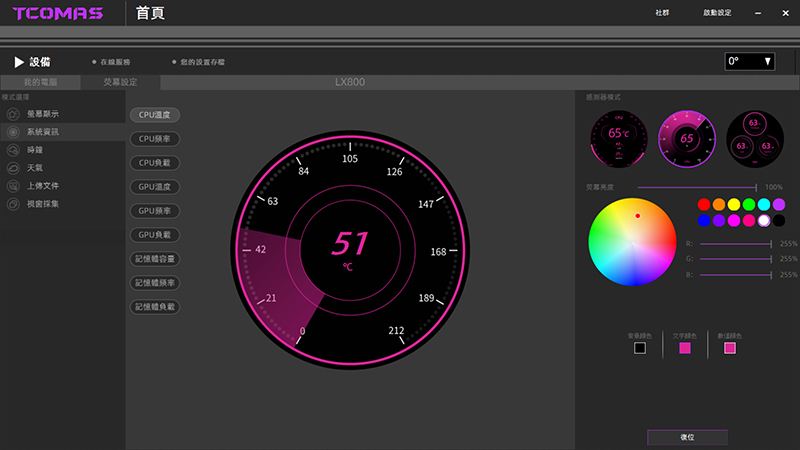Open the 0° rotation dropdown

coord(750,62)
